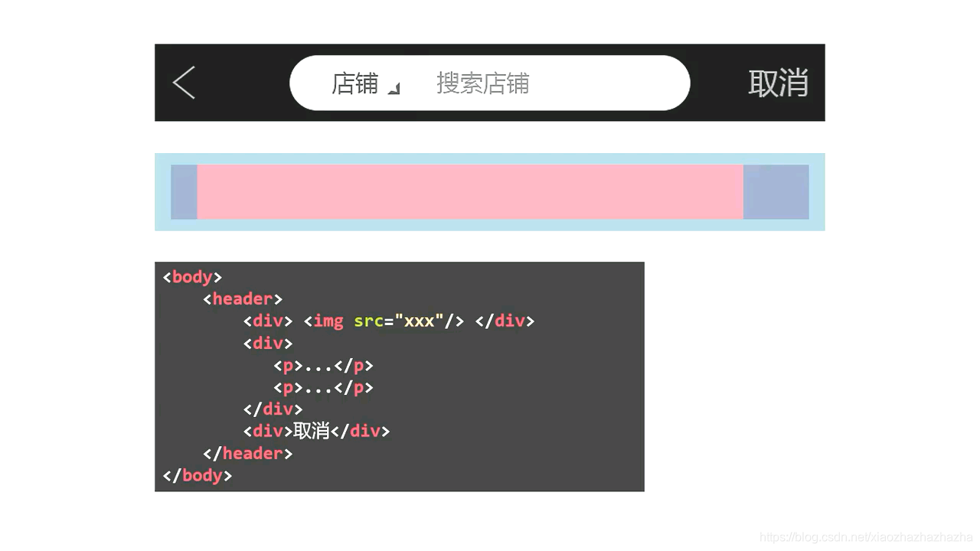Image resolution: width=980 pixels, height=551 pixels.
Task: Click the closing </body> tag line
Action: pos(198,476)
